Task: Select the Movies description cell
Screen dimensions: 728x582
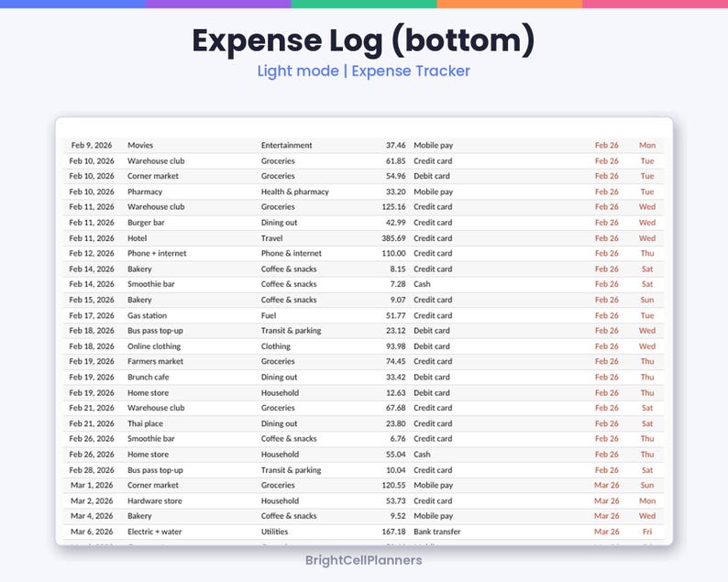Action: coord(140,145)
